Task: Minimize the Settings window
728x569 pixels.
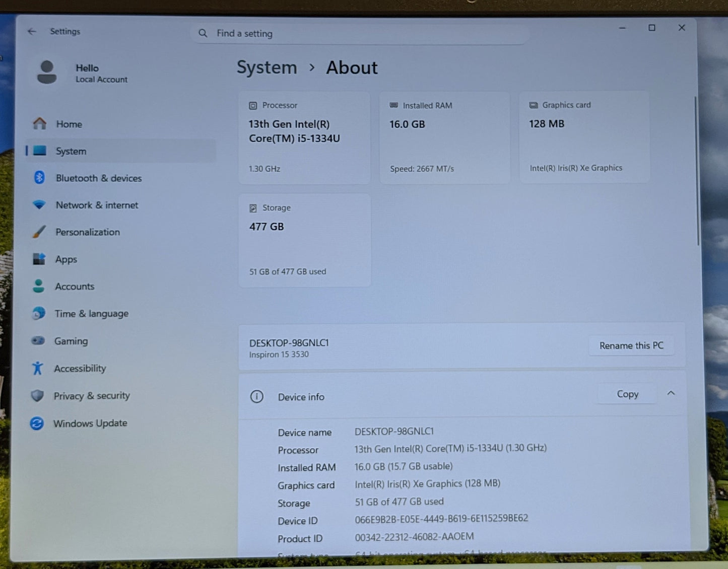Action: pyautogui.click(x=622, y=28)
